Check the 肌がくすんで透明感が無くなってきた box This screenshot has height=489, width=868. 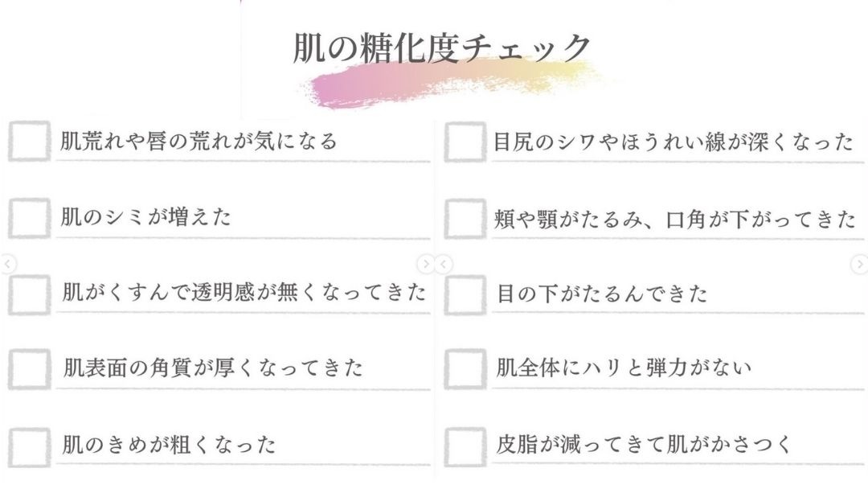coord(30,294)
